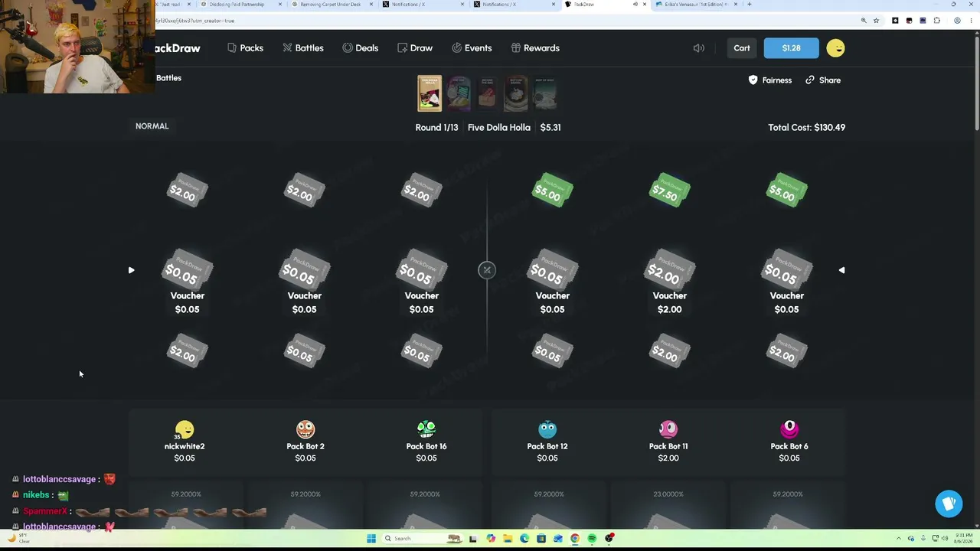Screen dimensions: 980x551
Task: Click the "Total Cost: $130.49" text
Action: click(806, 127)
